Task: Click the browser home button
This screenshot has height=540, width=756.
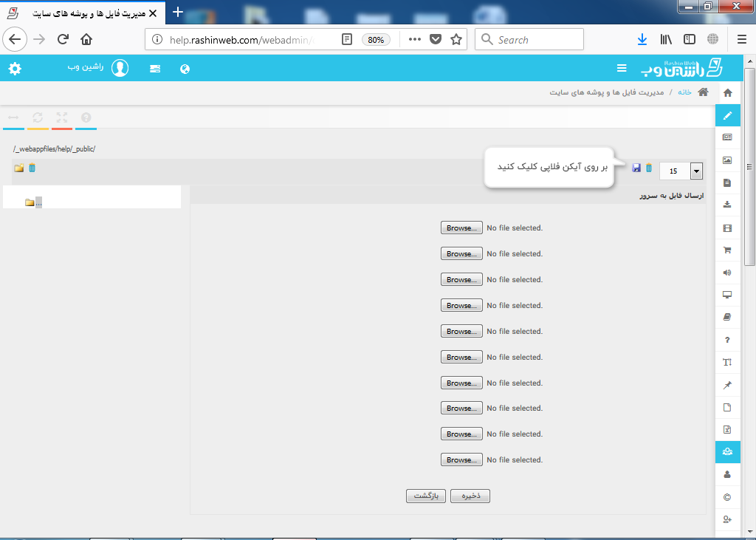Action: click(86, 39)
